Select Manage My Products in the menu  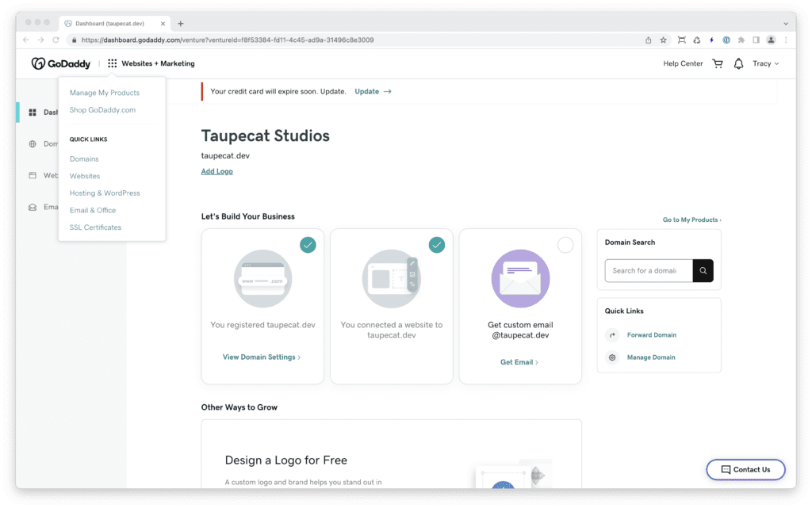(105, 93)
